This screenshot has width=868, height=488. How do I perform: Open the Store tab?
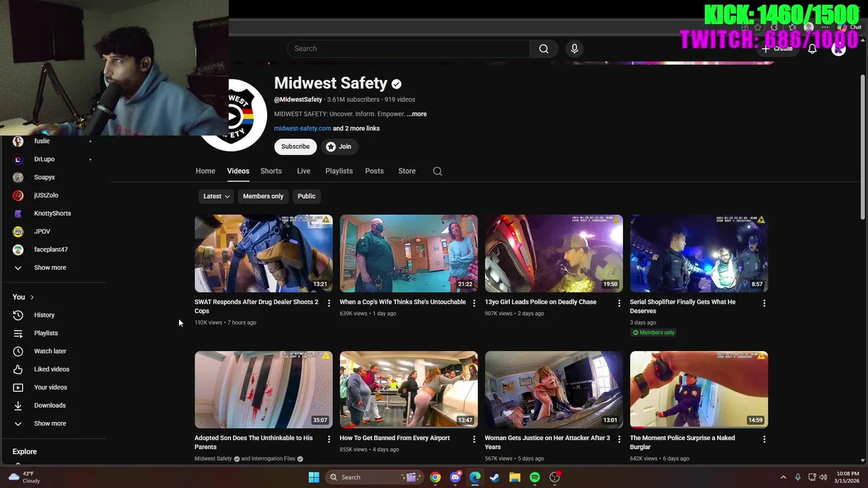[x=407, y=171]
